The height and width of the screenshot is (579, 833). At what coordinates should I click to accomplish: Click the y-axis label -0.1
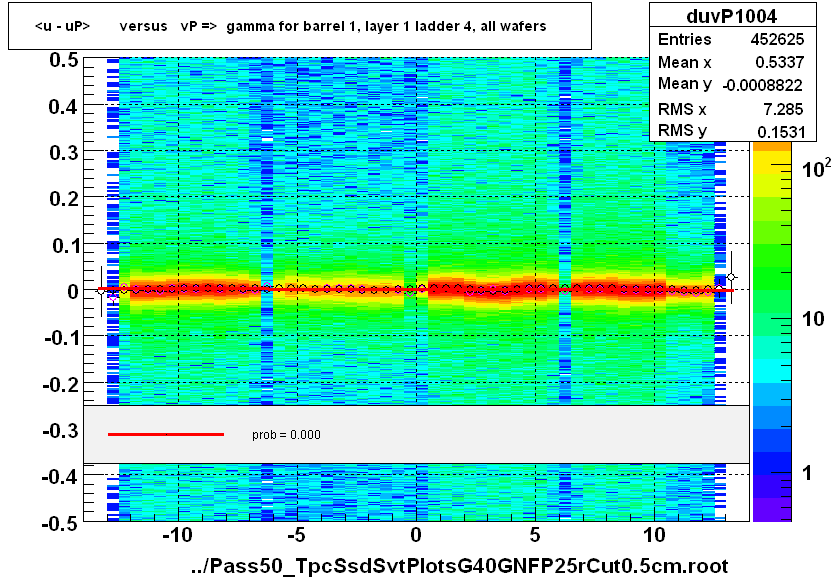61,338
